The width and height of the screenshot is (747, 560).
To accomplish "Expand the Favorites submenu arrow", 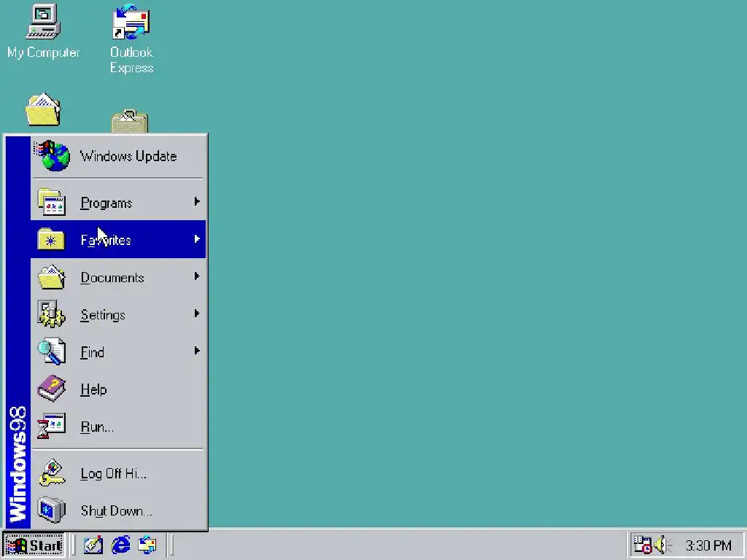I will click(x=197, y=239).
